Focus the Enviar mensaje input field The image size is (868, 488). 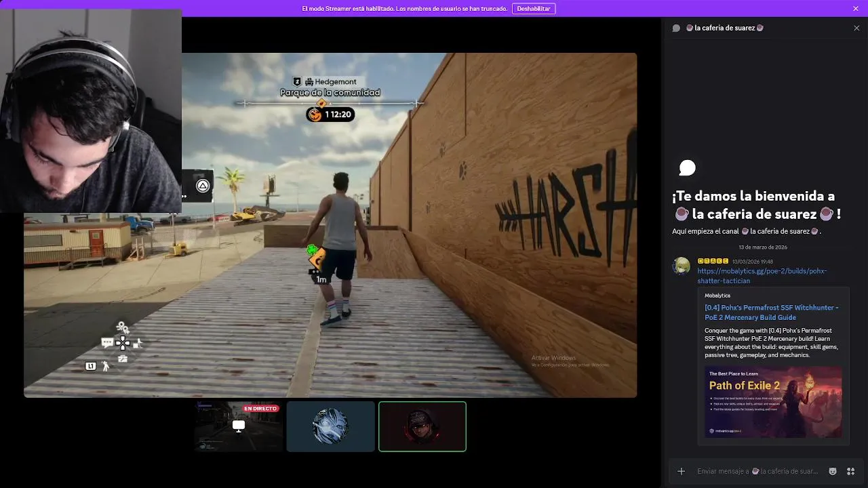[x=757, y=471]
